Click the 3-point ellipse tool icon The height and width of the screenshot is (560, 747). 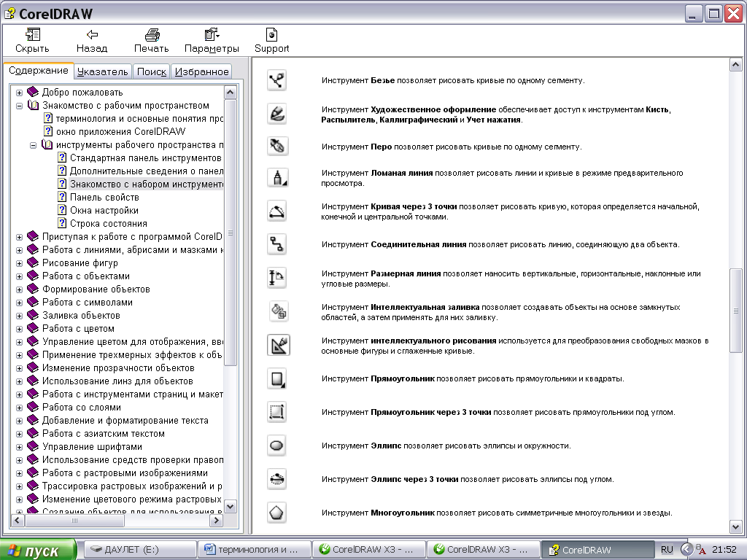276,479
